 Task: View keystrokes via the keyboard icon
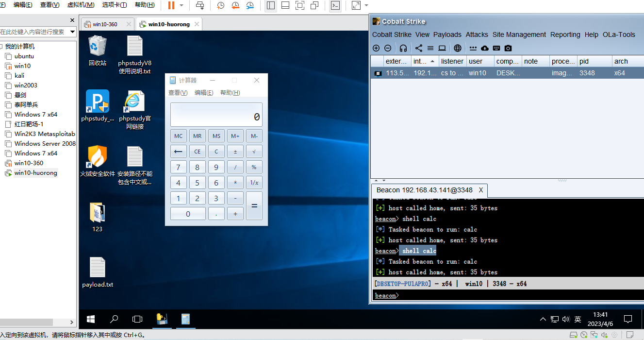[496, 48]
